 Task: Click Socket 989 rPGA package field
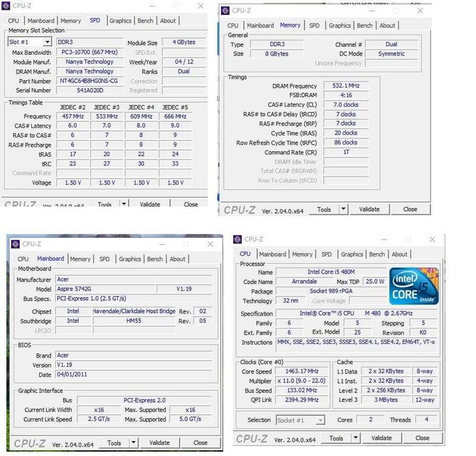click(331, 291)
